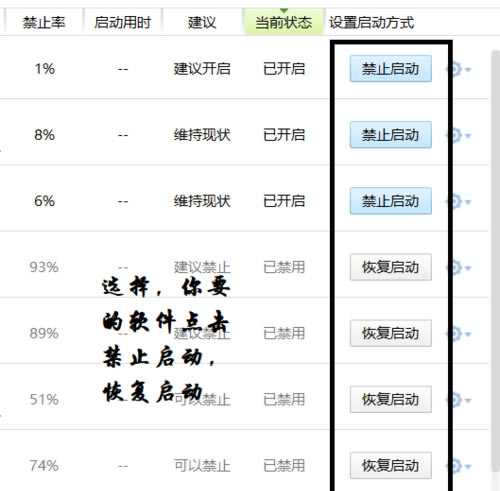Sort by the 建议 column header
Viewport: 500px width, 491px height.
pyautogui.click(x=202, y=22)
